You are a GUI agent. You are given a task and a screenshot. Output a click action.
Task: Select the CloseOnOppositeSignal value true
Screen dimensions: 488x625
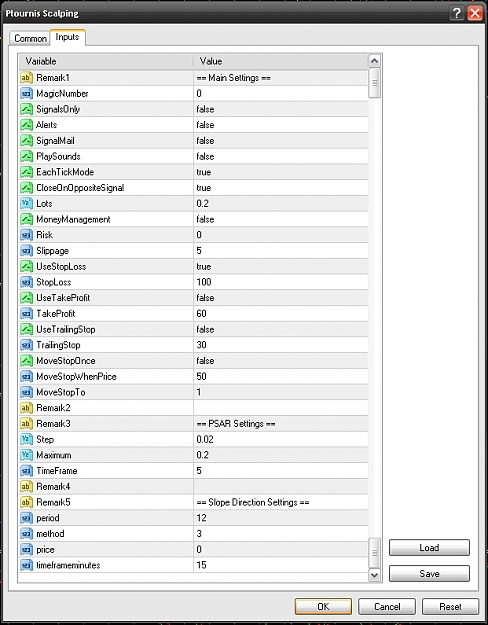204,188
